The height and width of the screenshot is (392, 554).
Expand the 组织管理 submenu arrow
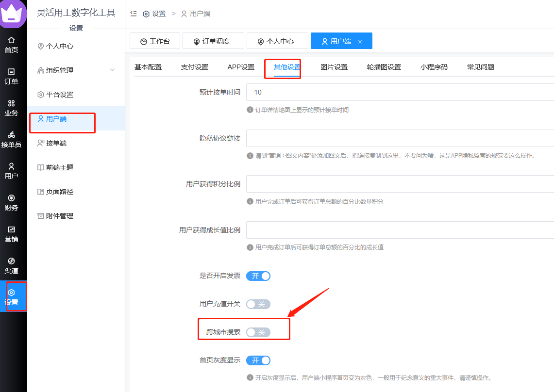(112, 70)
